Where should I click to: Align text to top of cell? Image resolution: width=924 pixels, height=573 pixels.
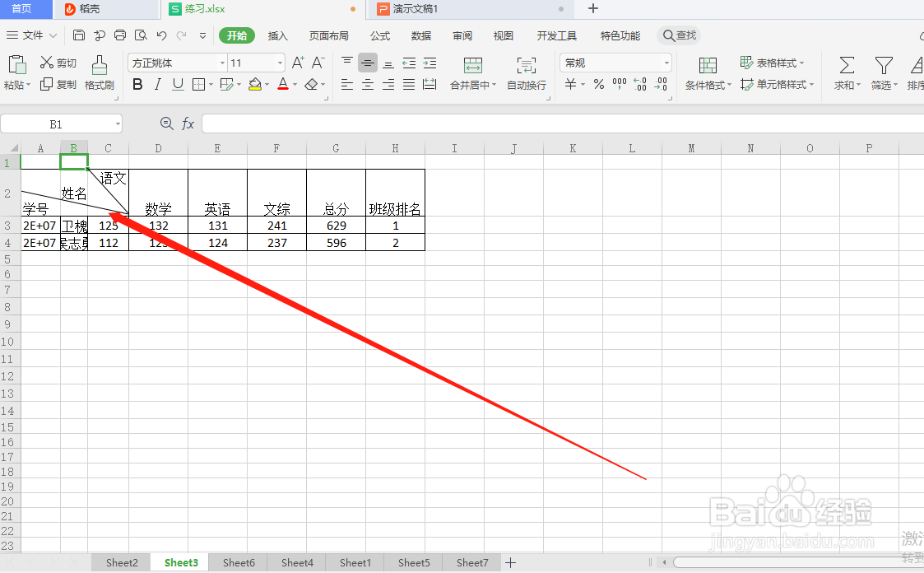click(347, 63)
